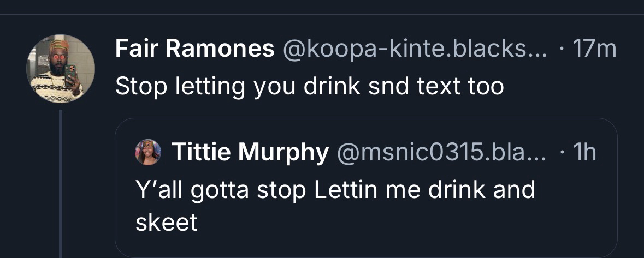Click the dot separator before 17m
The height and width of the screenshot is (258, 644).
pos(563,50)
